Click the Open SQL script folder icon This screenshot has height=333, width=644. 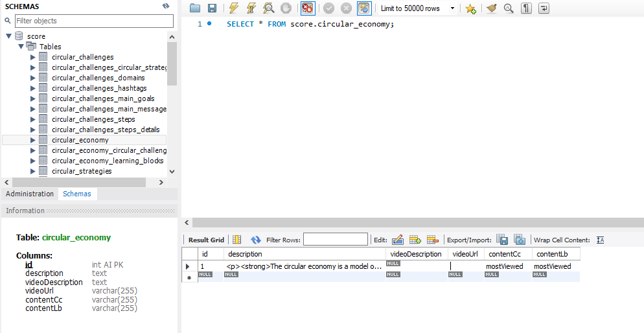point(195,8)
